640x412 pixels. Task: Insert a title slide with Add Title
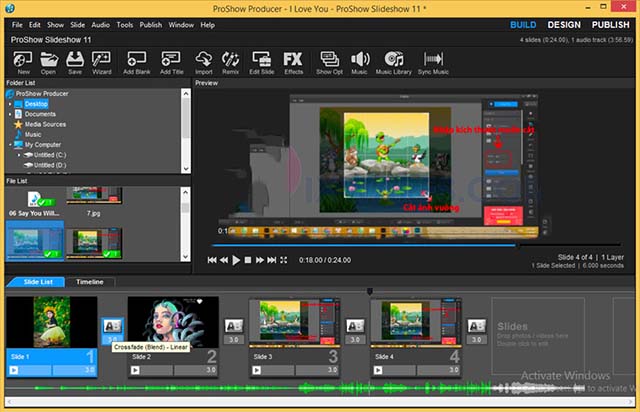click(x=171, y=63)
